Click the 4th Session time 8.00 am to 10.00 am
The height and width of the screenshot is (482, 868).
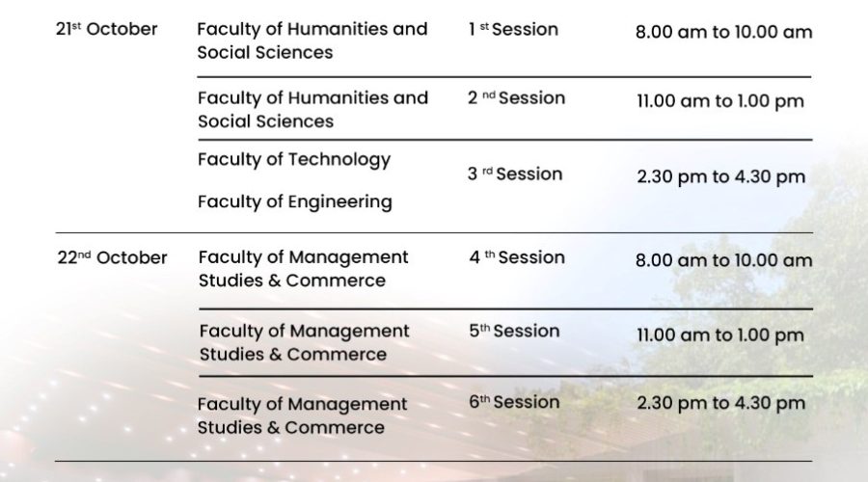[x=723, y=260]
